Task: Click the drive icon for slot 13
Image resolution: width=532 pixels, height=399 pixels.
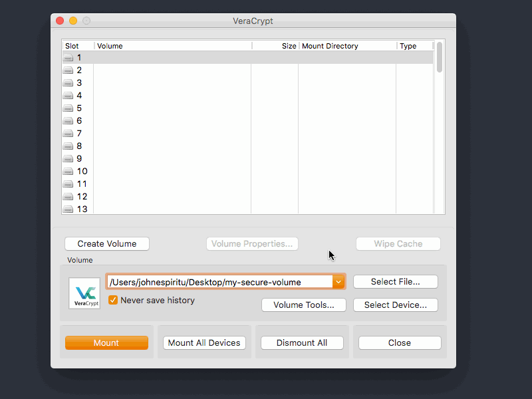Action: [68, 209]
